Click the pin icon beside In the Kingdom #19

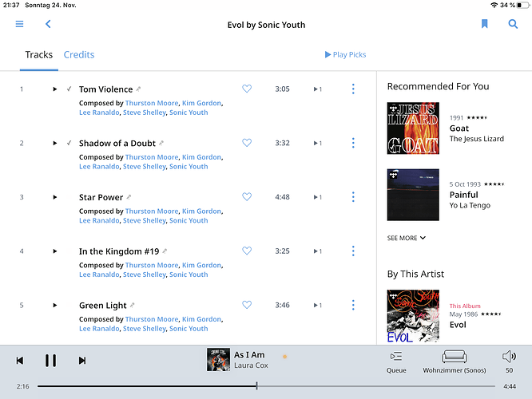tap(165, 251)
